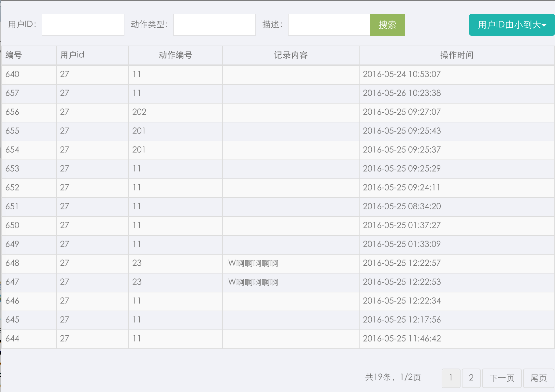Click the 动作类型 input field
This screenshot has height=392, width=555.
[215, 25]
